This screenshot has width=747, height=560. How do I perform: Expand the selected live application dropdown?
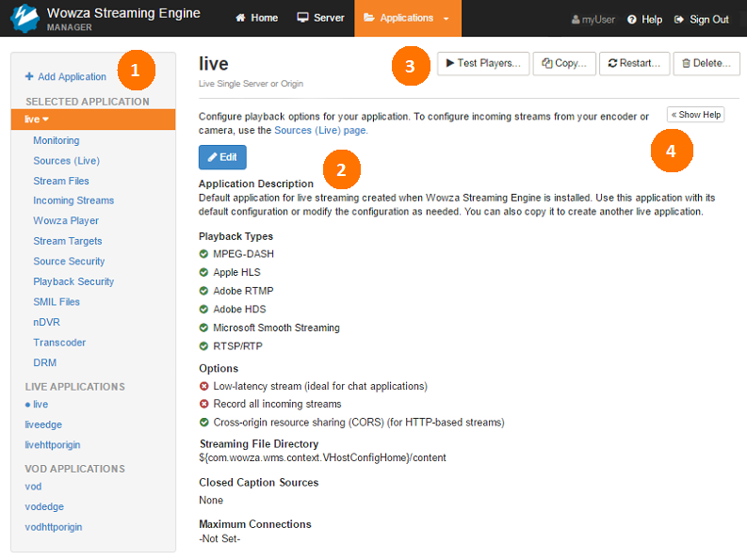click(x=93, y=119)
